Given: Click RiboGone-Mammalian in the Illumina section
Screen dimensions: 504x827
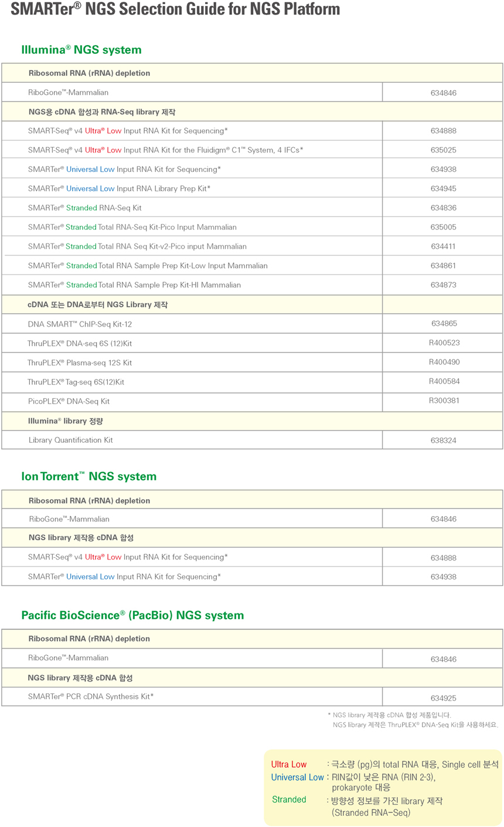Looking at the screenshot, I should tap(68, 93).
